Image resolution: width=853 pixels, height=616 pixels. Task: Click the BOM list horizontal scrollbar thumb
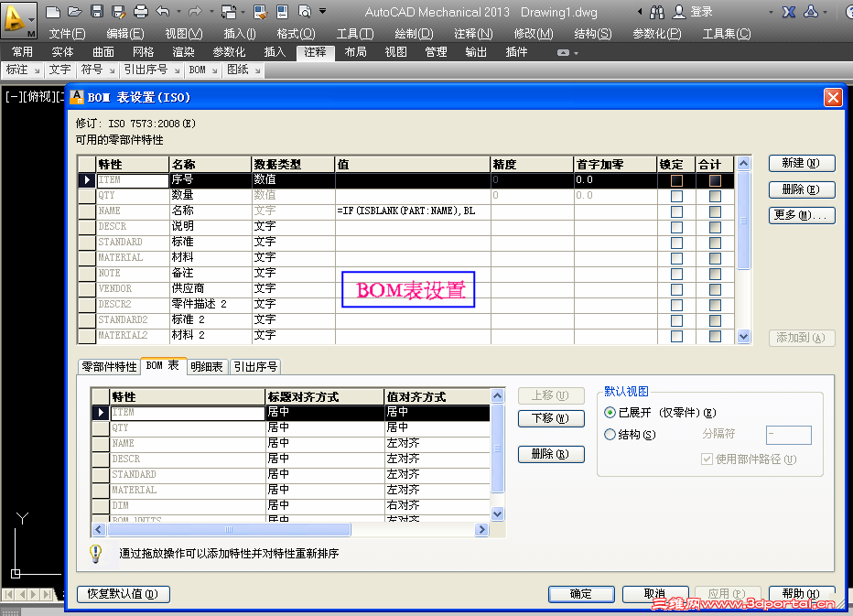[229, 529]
